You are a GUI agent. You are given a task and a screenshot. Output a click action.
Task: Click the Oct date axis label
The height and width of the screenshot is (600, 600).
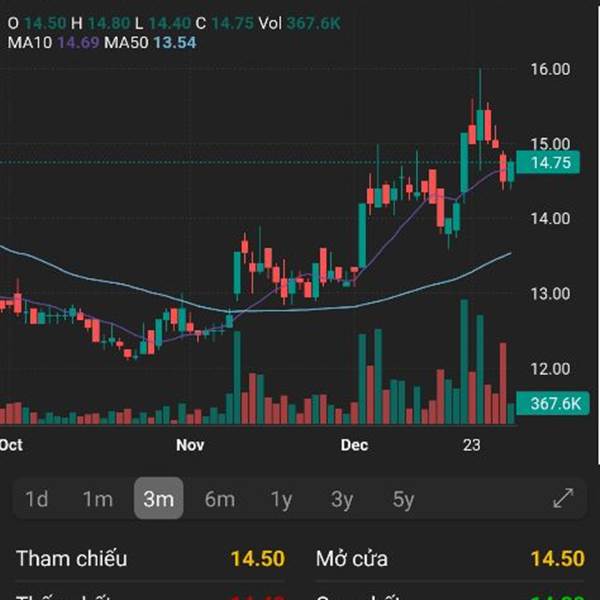(x=11, y=445)
